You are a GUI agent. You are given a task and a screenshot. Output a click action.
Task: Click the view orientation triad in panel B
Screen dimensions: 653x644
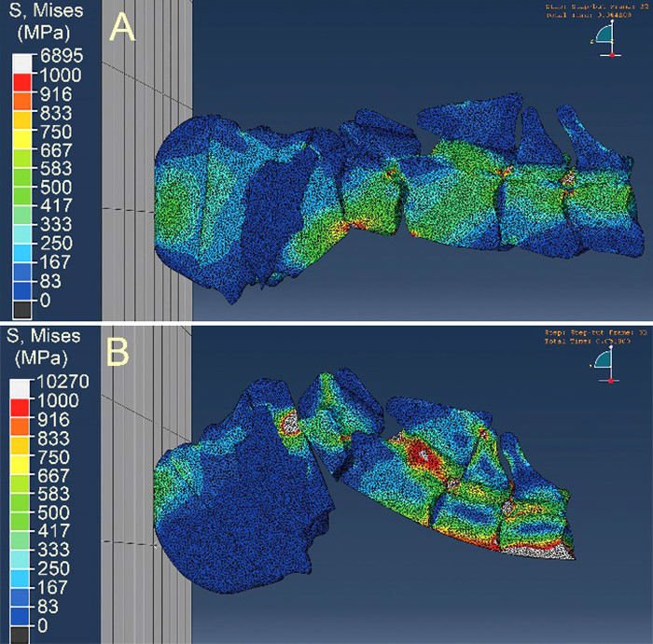pyautogui.click(x=605, y=365)
